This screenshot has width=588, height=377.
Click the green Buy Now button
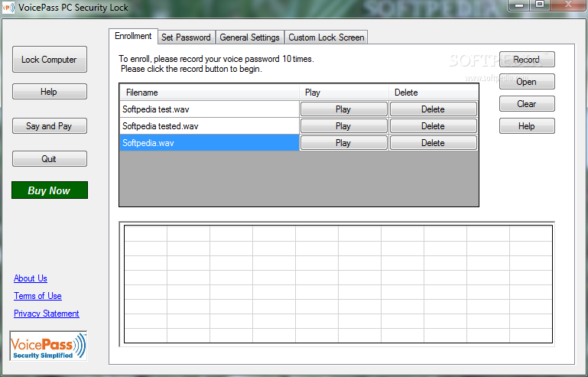point(50,190)
